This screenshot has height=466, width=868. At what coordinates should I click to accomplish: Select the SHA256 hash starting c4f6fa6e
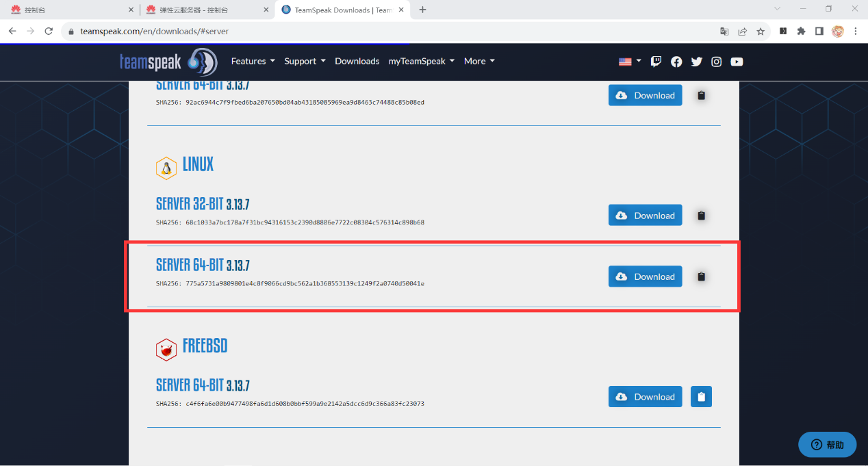pyautogui.click(x=305, y=404)
